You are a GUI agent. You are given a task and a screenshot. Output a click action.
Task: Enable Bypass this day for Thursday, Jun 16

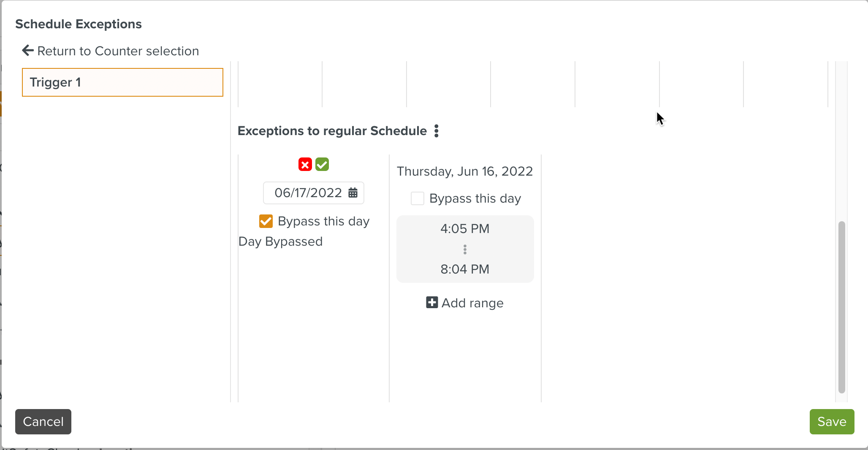(417, 198)
